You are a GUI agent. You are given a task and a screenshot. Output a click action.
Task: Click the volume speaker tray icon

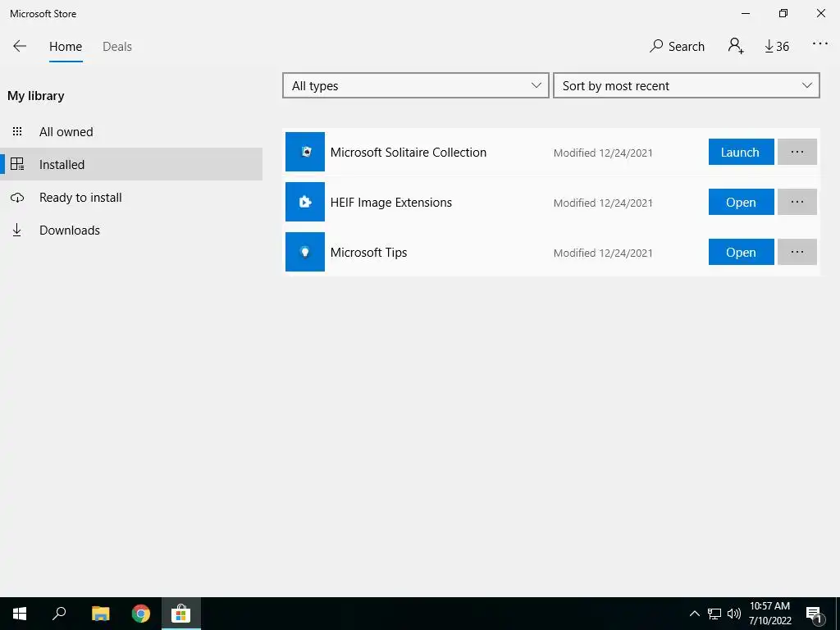point(733,614)
